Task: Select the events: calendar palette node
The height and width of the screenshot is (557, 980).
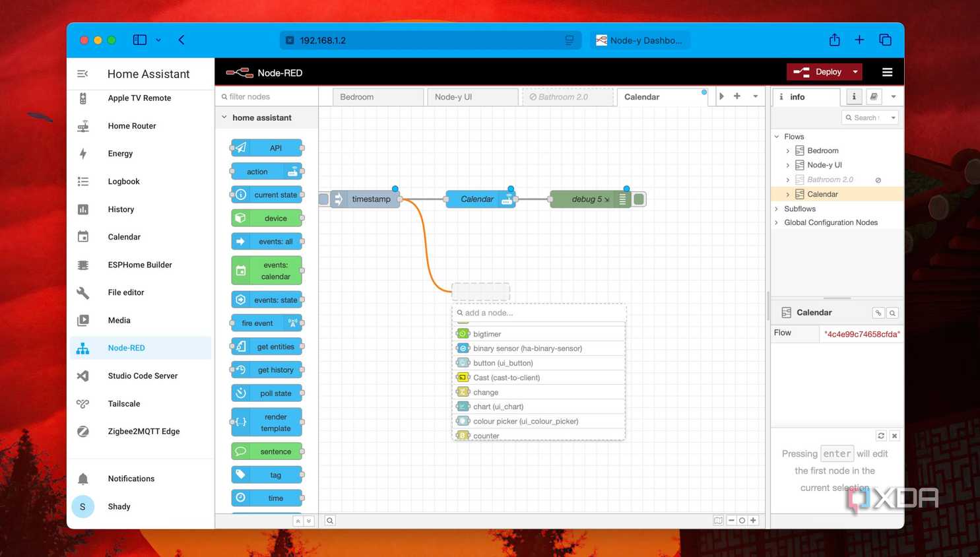Action: 267,271
